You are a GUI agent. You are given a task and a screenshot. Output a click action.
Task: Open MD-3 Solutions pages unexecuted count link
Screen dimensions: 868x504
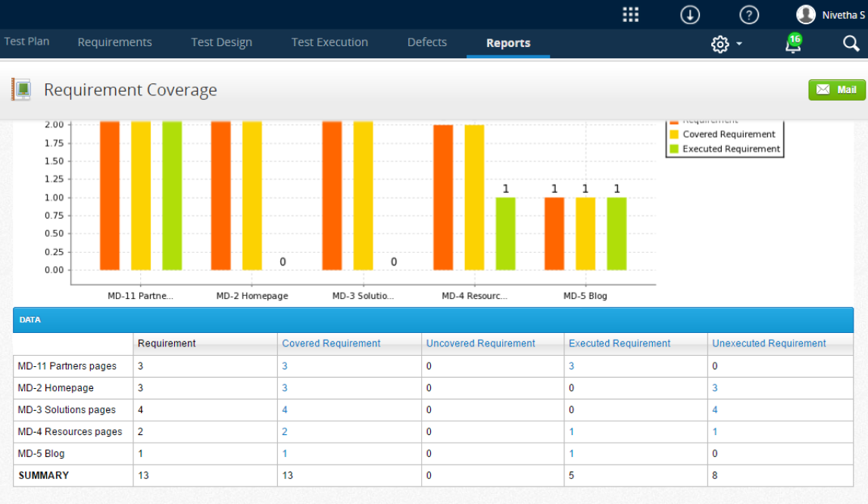pyautogui.click(x=715, y=410)
